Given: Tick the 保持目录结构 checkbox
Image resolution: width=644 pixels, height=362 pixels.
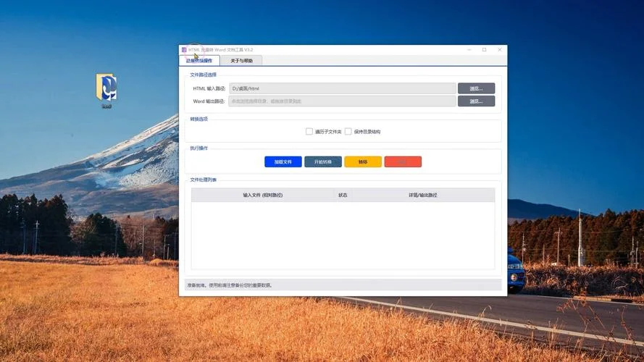Looking at the screenshot, I should [x=348, y=131].
